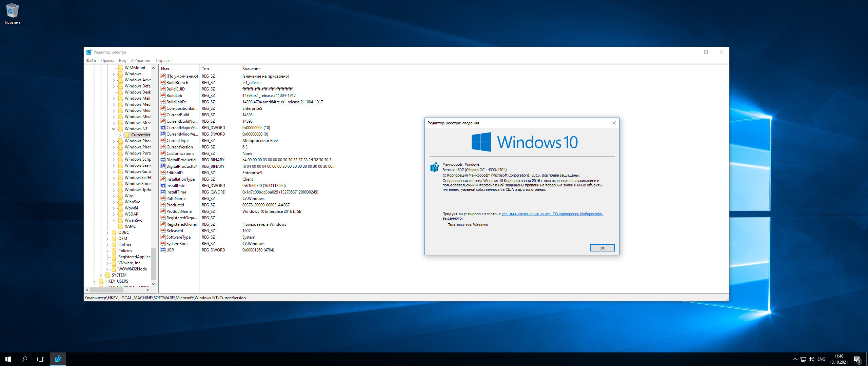Open the Вид menu

pos(122,61)
